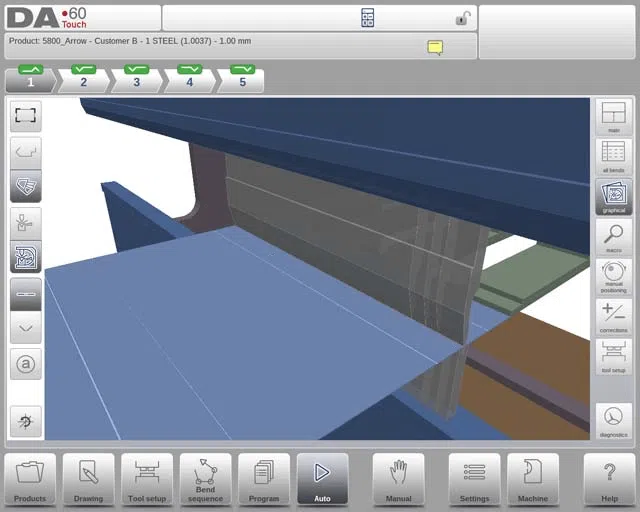Screen dimensions: 640x512
Task: Open the Products page
Action: click(x=30, y=479)
